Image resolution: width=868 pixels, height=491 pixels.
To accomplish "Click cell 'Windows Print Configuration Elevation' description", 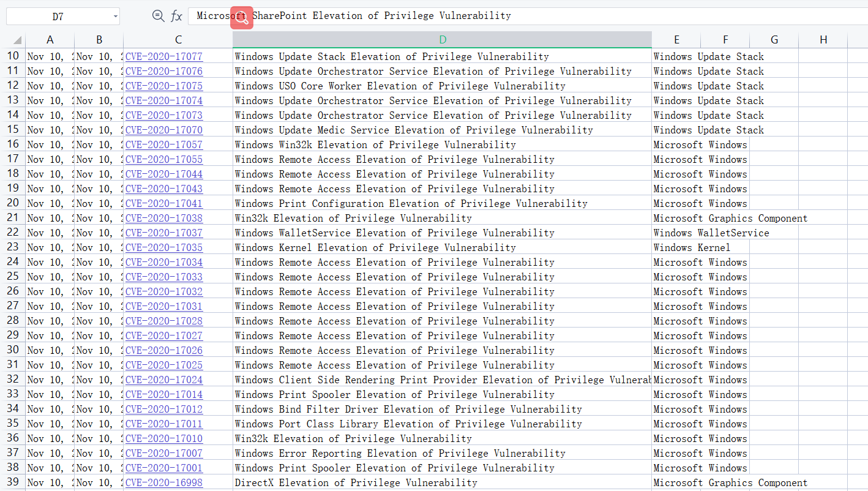I will coord(443,203).
